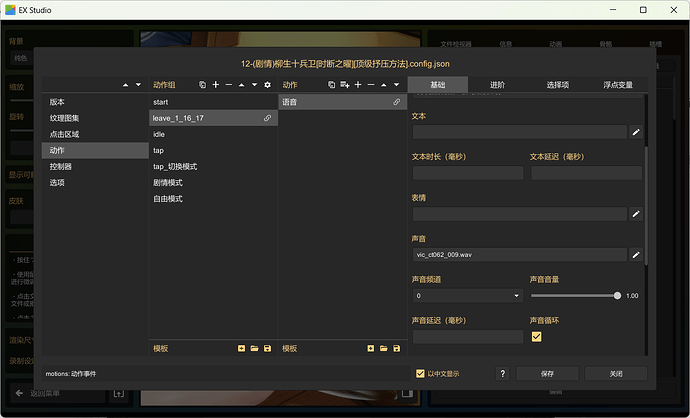Select the 自由模式 motion group

tap(213, 199)
